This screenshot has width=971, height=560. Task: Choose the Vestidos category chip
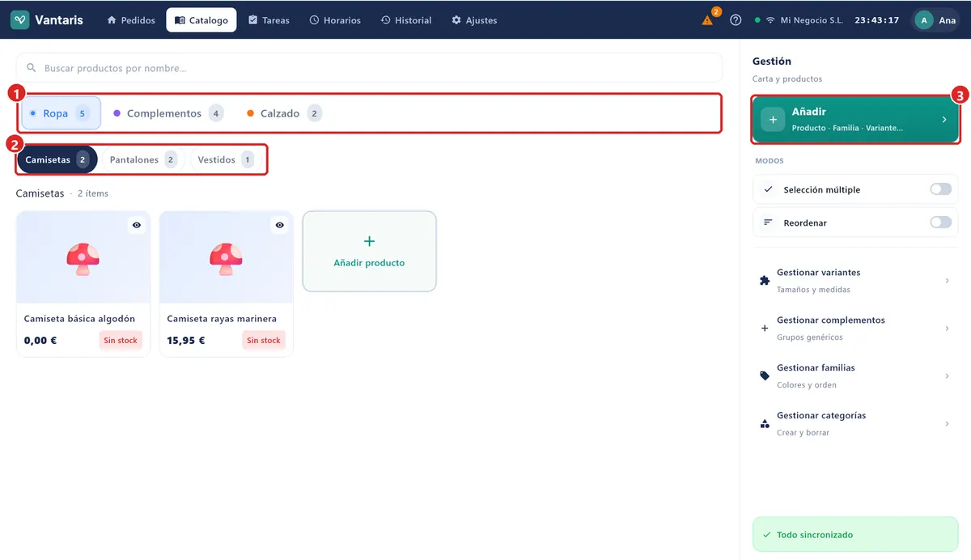pyautogui.click(x=226, y=159)
